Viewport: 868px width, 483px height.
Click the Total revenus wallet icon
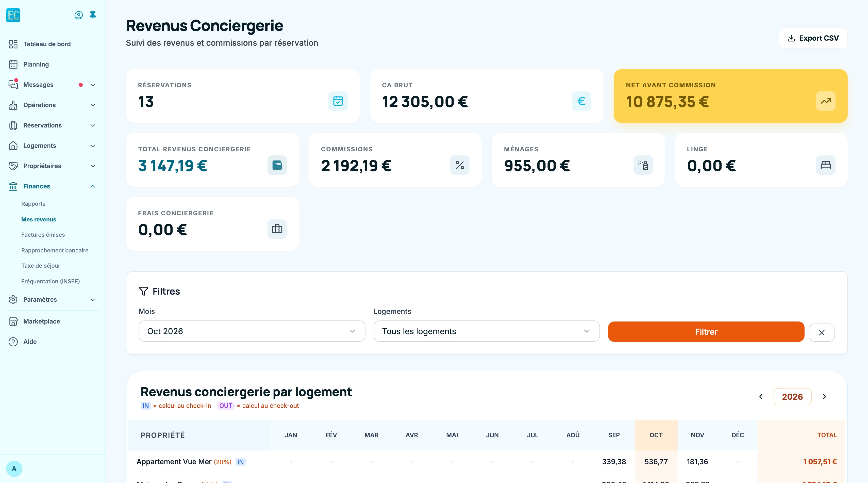277,165
